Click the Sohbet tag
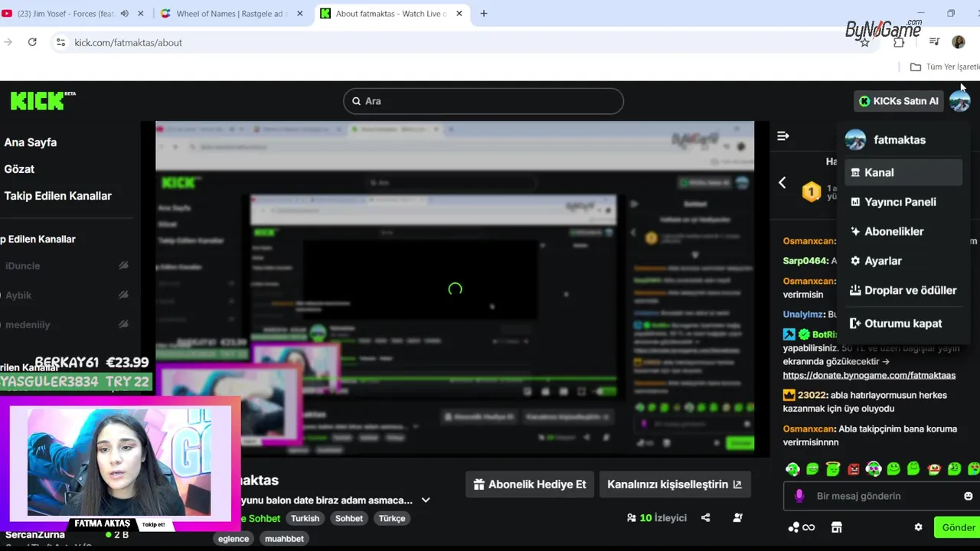This screenshot has width=980, height=551. (x=348, y=518)
